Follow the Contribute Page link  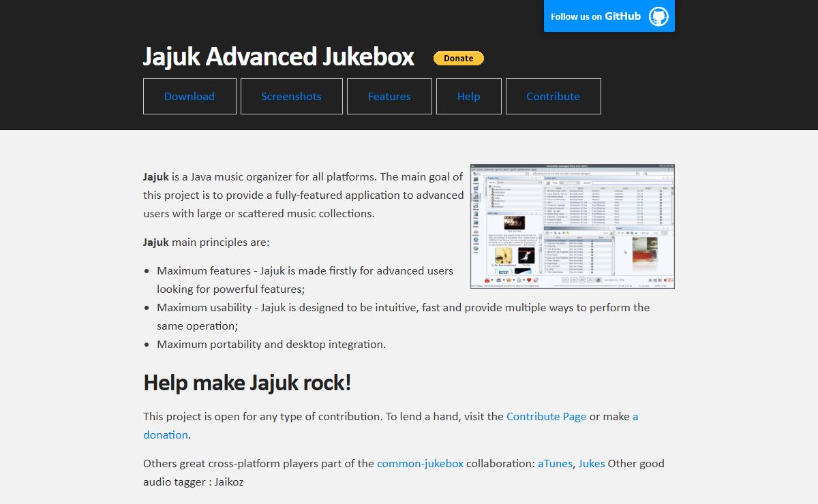click(547, 416)
